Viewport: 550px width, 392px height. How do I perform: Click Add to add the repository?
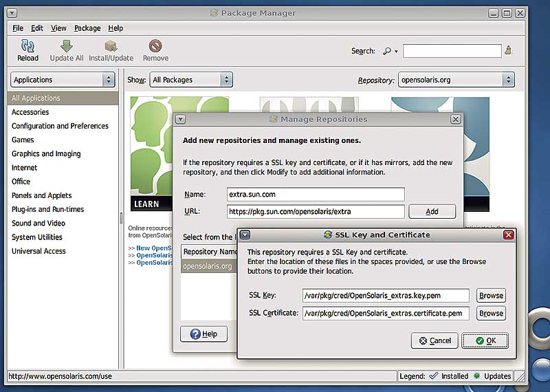coord(432,212)
